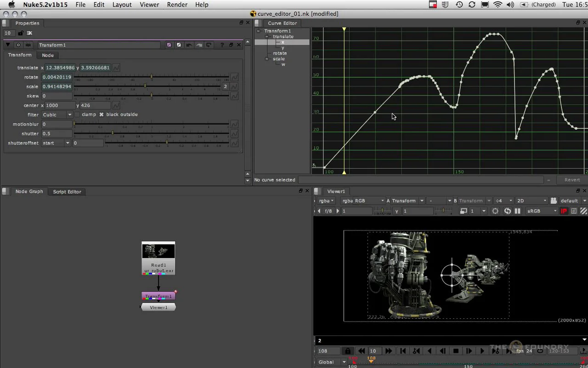Collapse Transform1 properties with the triangle

8,45
